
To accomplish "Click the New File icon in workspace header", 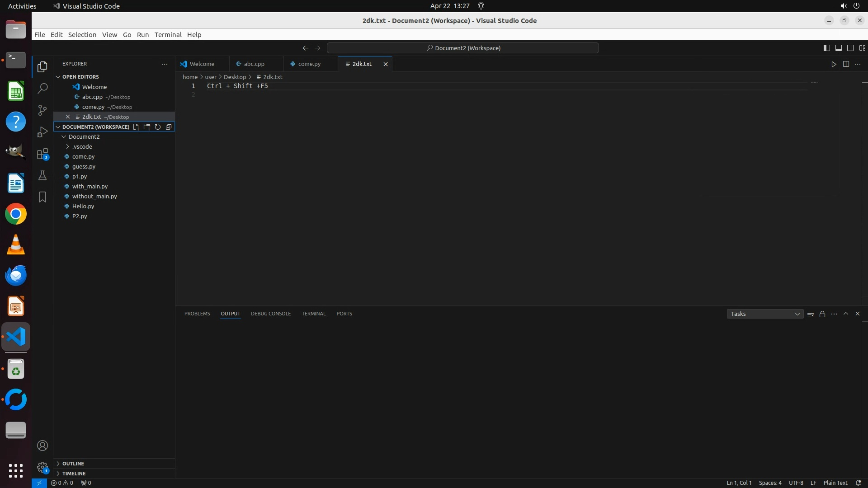I will click(136, 127).
